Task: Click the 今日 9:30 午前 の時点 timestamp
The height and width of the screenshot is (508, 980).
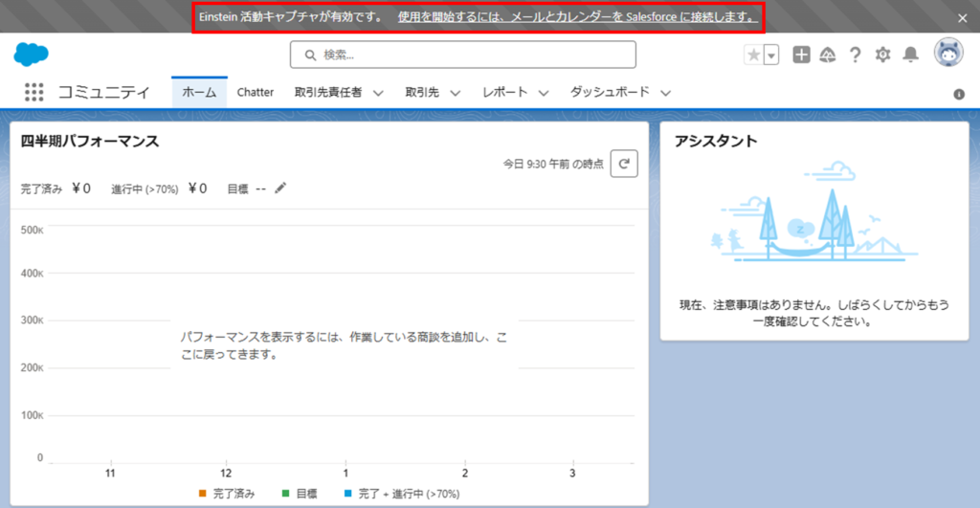Action: 553,164
